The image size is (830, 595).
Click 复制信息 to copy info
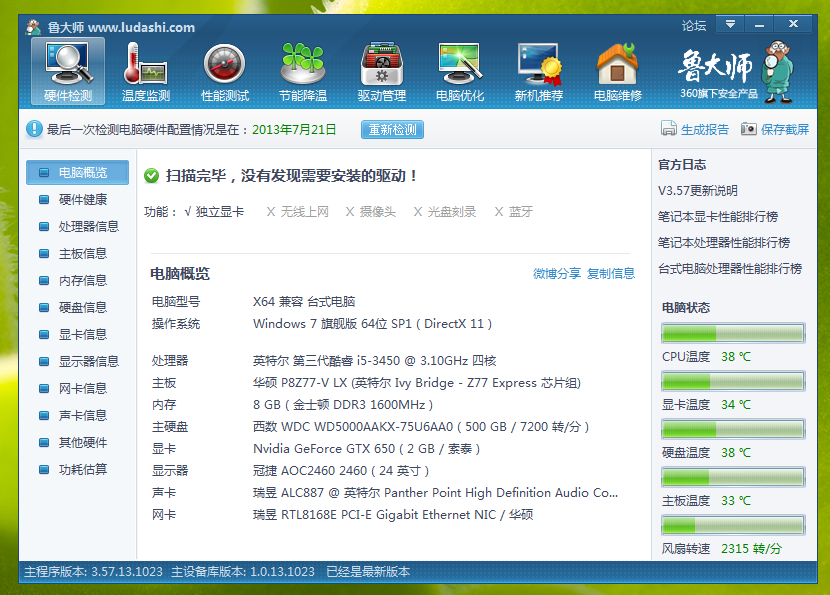pos(611,274)
